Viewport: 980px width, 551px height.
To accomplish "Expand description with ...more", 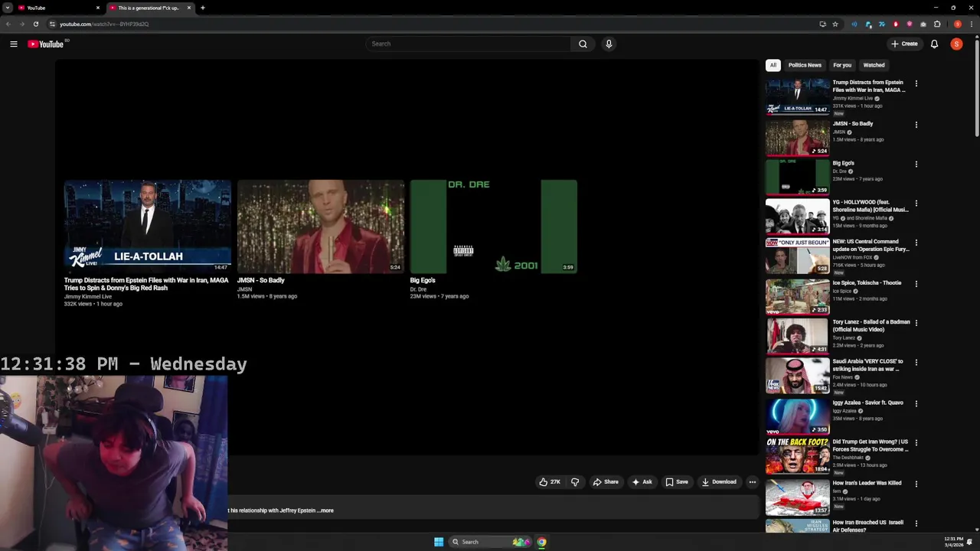I will point(327,510).
